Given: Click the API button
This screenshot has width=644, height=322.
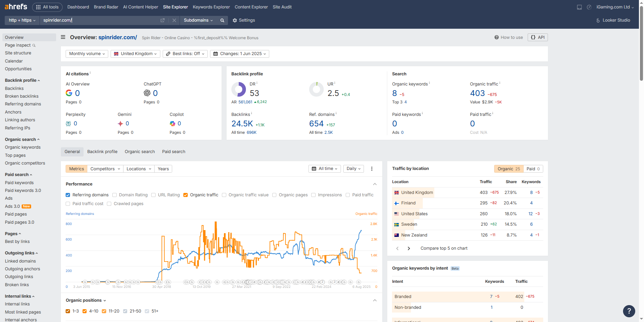Looking at the screenshot, I should pos(537,38).
